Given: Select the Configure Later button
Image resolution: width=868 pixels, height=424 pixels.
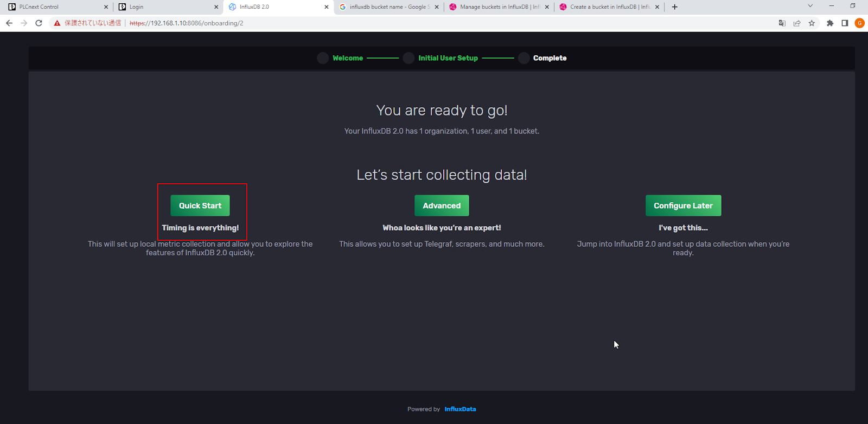Looking at the screenshot, I should pyautogui.click(x=683, y=205).
